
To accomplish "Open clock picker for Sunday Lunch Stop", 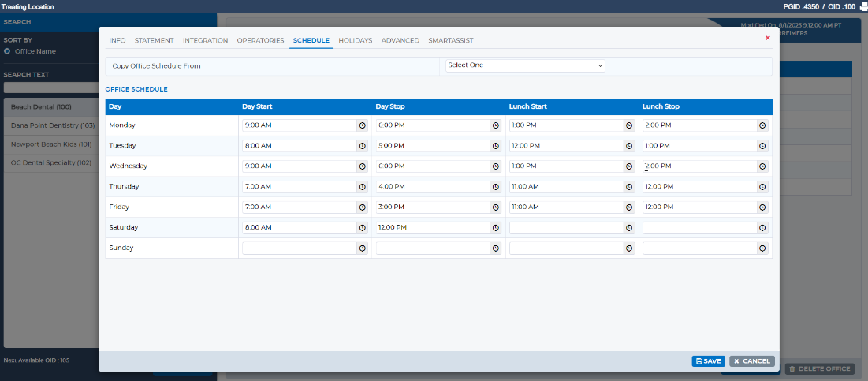I will point(763,248).
